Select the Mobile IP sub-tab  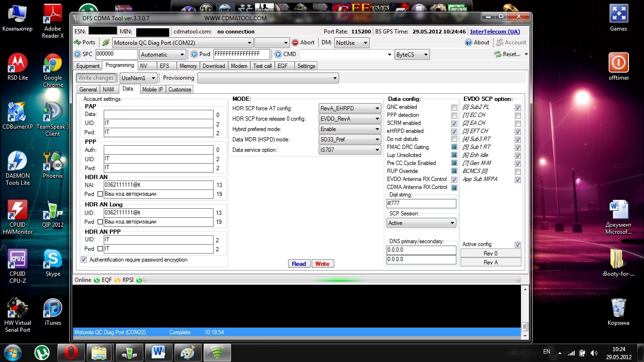coord(152,90)
